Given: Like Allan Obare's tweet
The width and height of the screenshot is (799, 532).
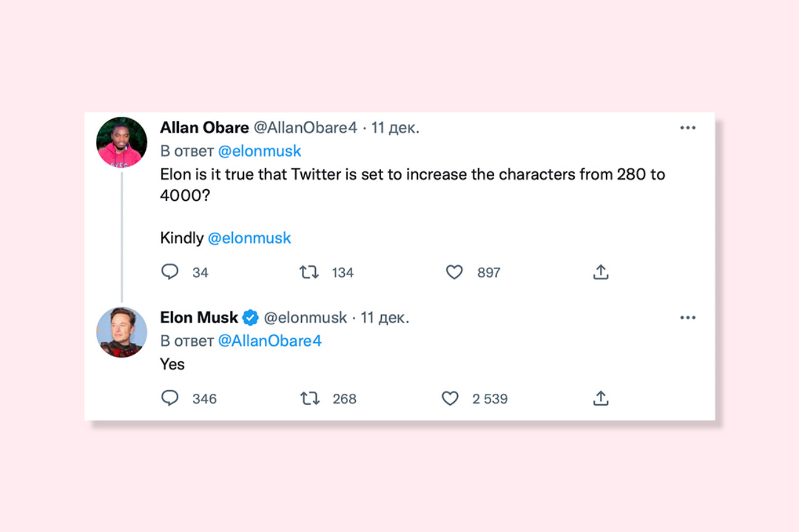Looking at the screenshot, I should [x=455, y=272].
